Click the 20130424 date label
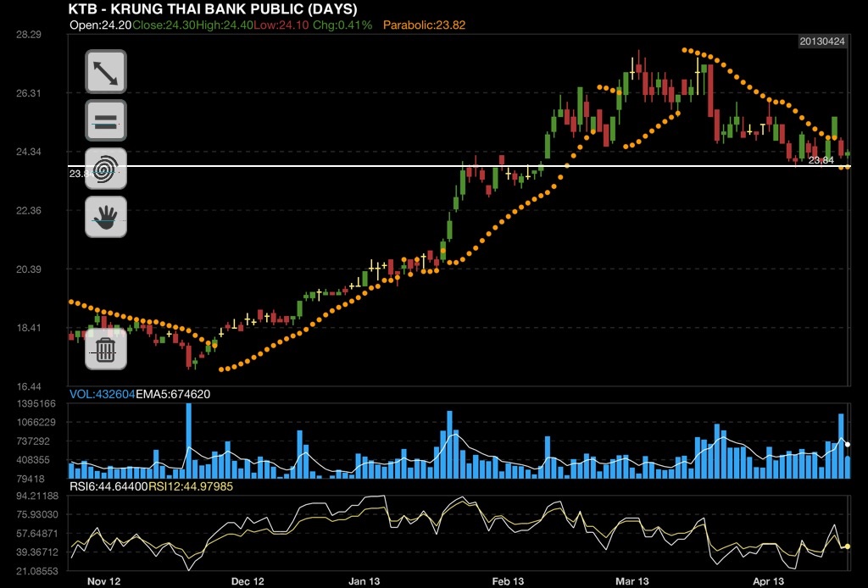 (822, 42)
